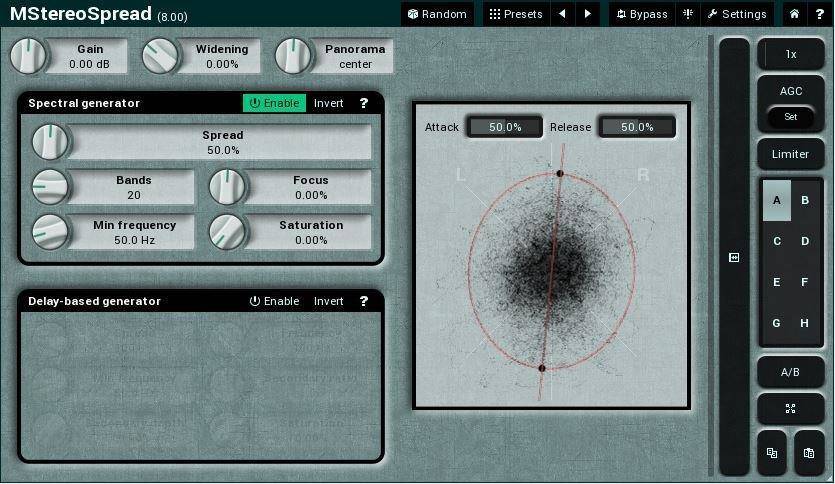
Task: Click the Saturation value 0.00%
Action: (x=311, y=240)
